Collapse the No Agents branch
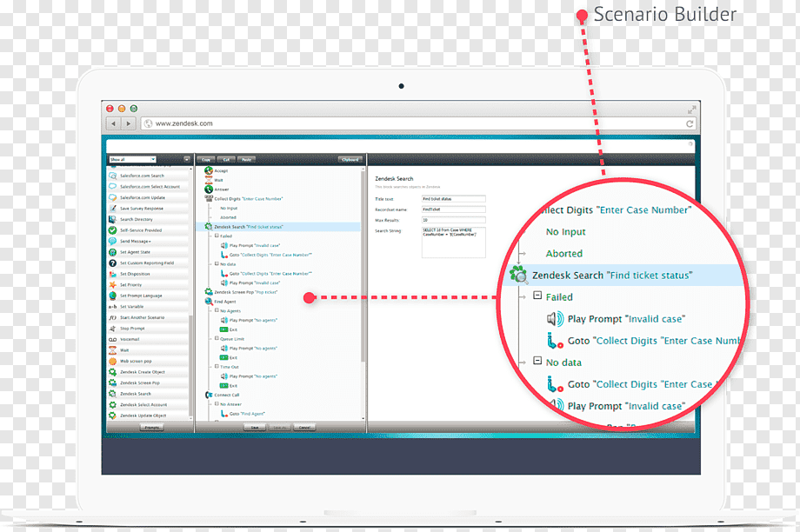The image size is (800, 532). (217, 310)
